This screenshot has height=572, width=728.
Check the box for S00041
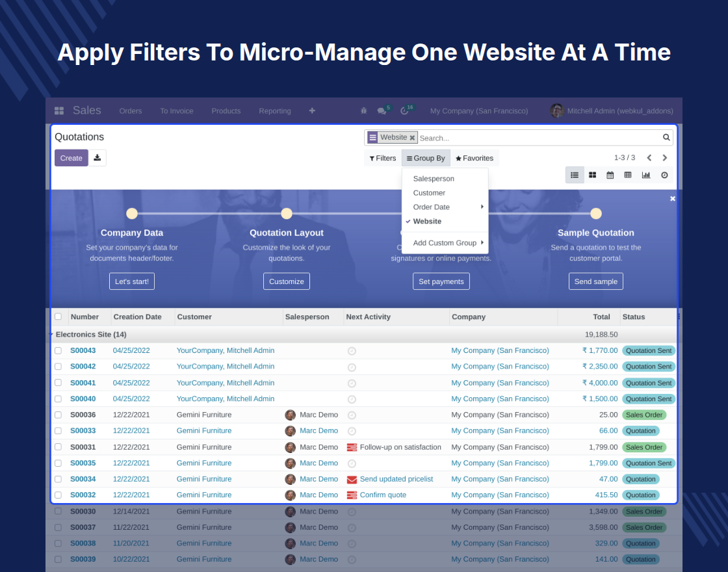tap(58, 383)
